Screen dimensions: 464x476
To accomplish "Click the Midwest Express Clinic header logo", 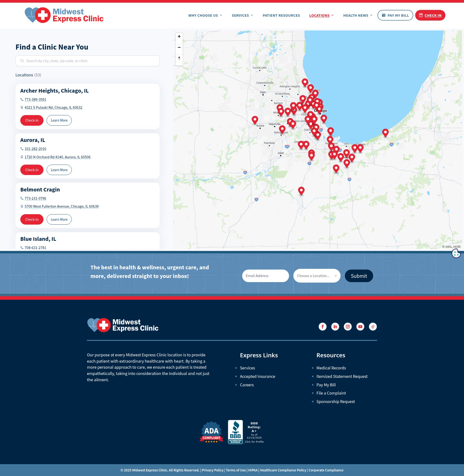I will coord(64,15).
